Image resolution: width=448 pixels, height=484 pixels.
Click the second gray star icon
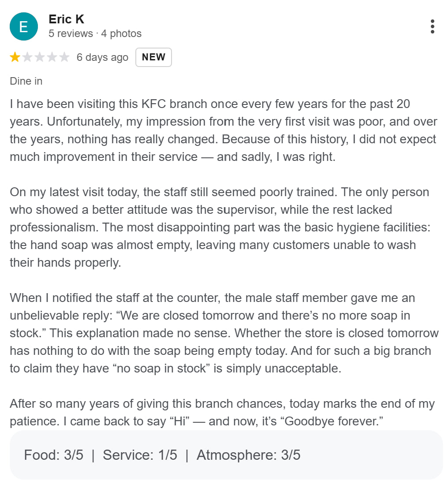click(x=26, y=57)
